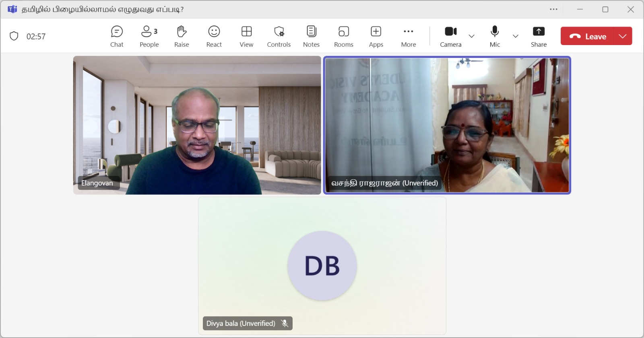This screenshot has height=338, width=644.
Task: Select Elangovan's video tile
Action: pos(197,125)
